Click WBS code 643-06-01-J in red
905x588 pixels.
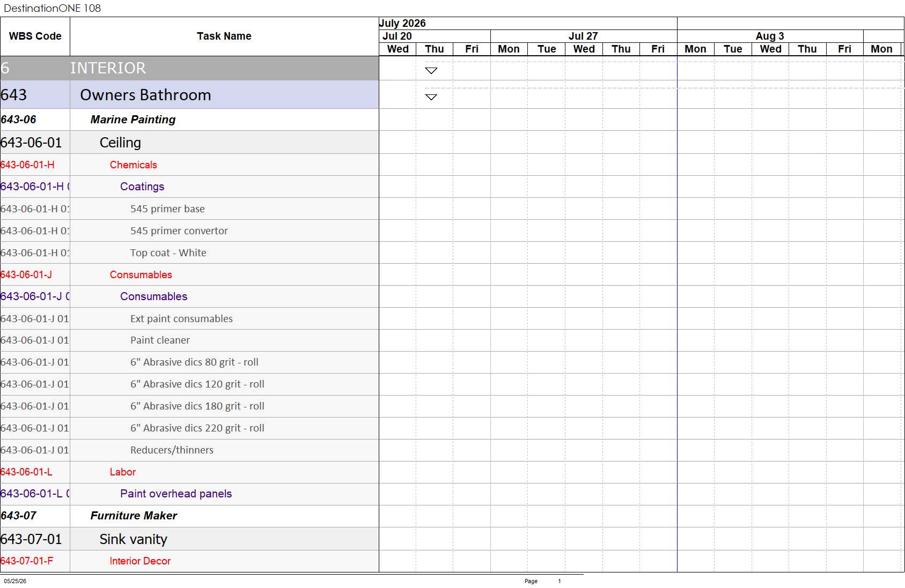click(x=26, y=274)
